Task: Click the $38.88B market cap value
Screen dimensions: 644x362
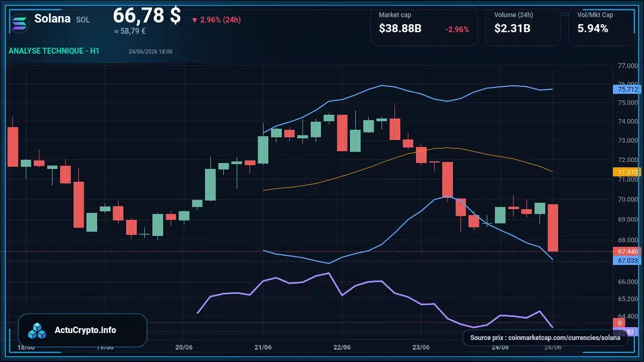Action: (400, 29)
